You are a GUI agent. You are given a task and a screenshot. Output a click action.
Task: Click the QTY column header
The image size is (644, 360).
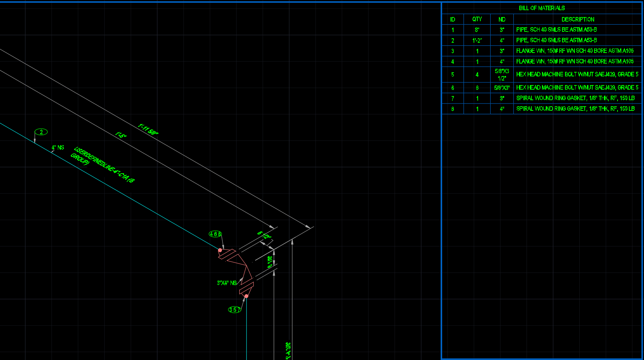(x=477, y=19)
